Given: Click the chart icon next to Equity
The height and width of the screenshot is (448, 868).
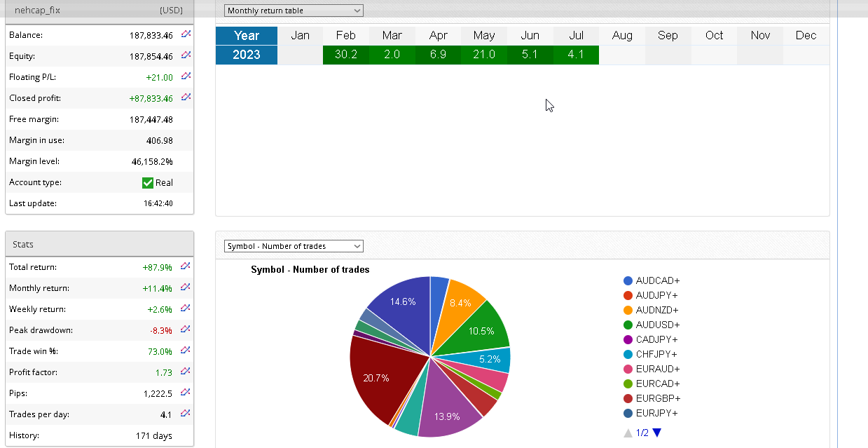Looking at the screenshot, I should 186,55.
